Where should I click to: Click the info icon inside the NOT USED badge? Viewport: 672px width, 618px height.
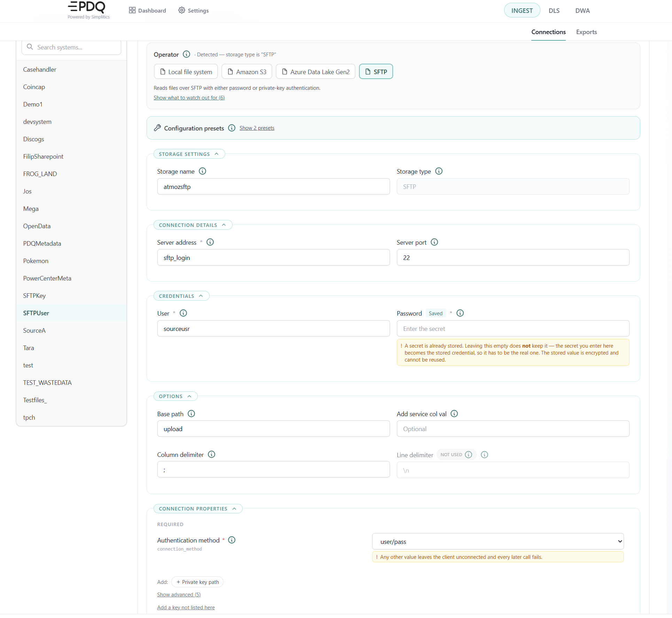[x=469, y=455]
